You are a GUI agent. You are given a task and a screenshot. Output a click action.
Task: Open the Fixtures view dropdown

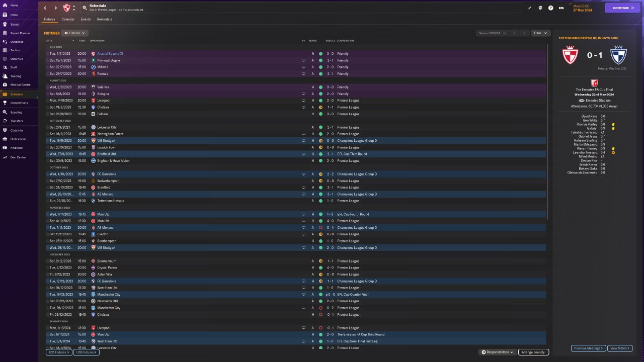pos(75,33)
